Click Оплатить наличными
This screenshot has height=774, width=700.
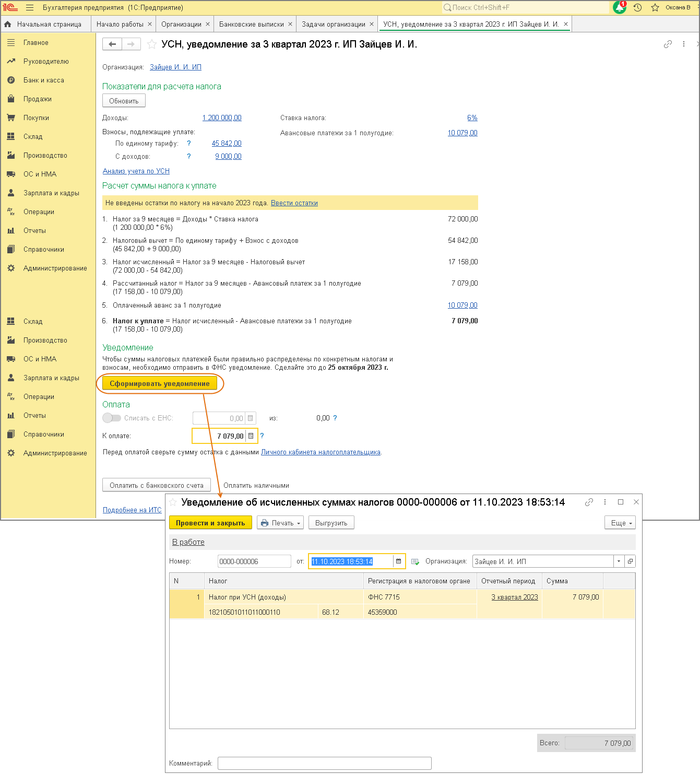click(x=256, y=485)
